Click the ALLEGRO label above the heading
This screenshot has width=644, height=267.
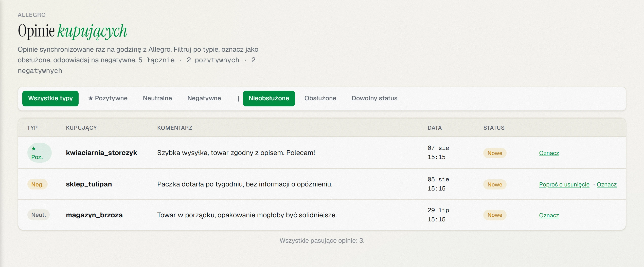tap(32, 15)
